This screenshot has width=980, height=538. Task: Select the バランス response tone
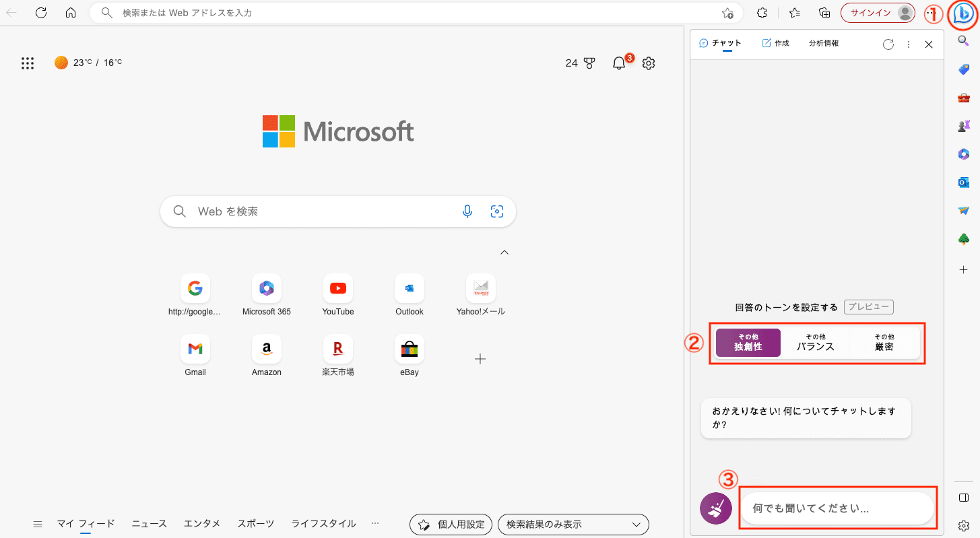click(x=816, y=343)
